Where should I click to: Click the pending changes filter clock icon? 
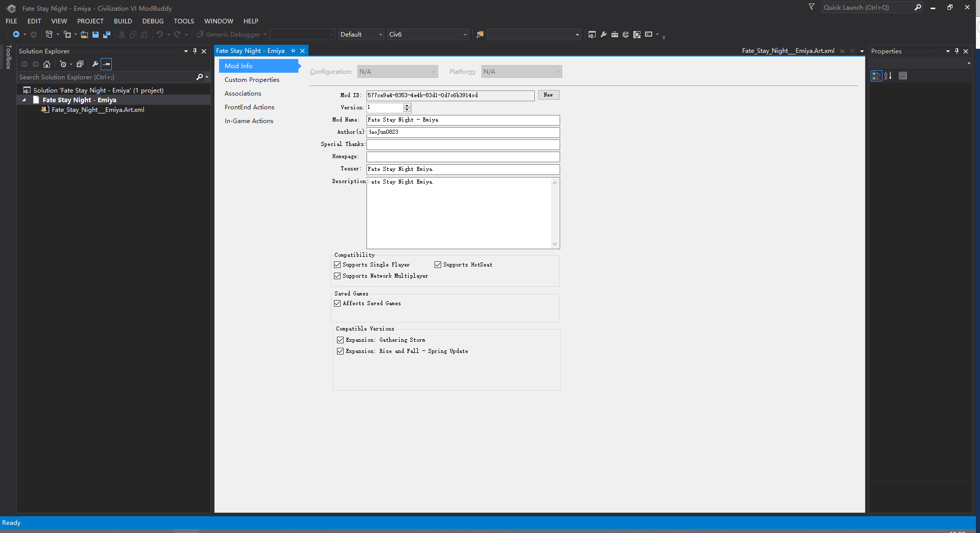click(63, 64)
